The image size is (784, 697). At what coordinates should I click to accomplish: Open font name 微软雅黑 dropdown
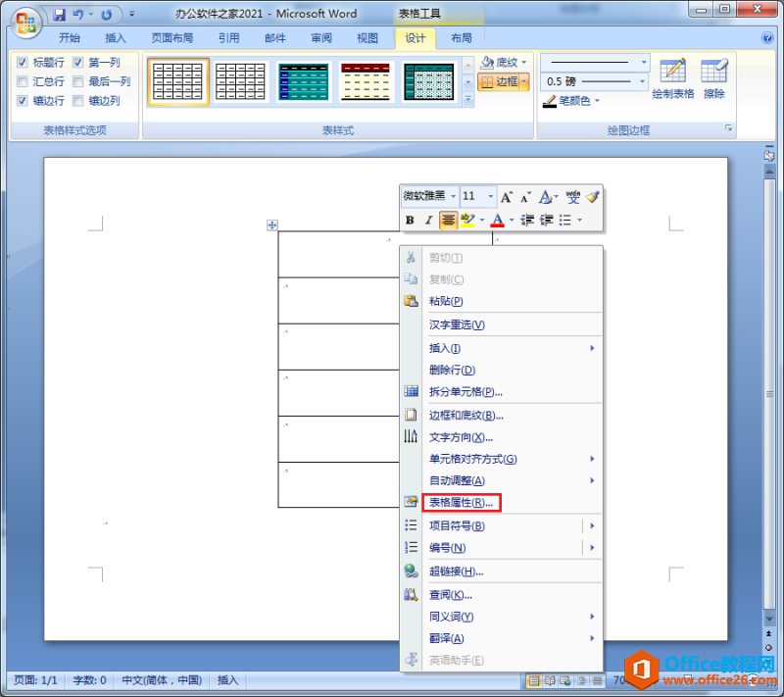pos(453,196)
